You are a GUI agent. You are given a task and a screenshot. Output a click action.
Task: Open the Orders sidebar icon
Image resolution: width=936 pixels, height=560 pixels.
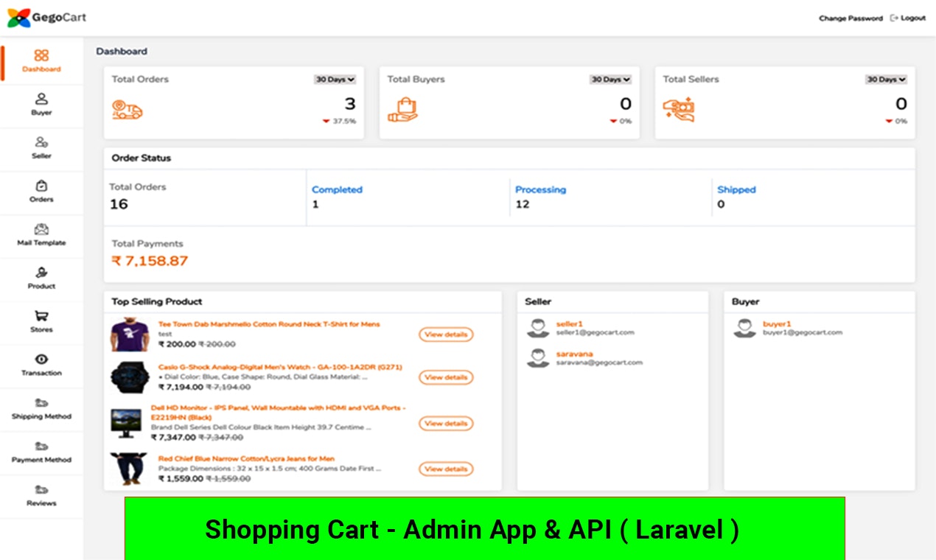[x=41, y=186]
